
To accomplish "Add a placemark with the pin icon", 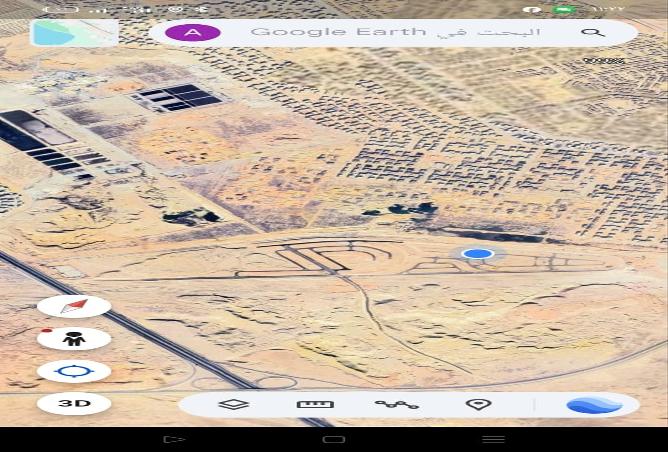I will [478, 404].
